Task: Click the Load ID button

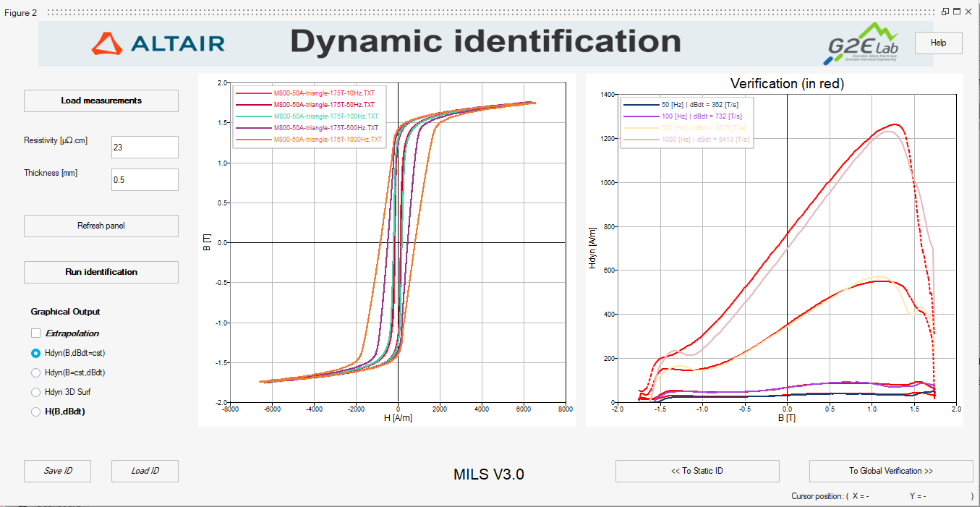Action: point(145,471)
